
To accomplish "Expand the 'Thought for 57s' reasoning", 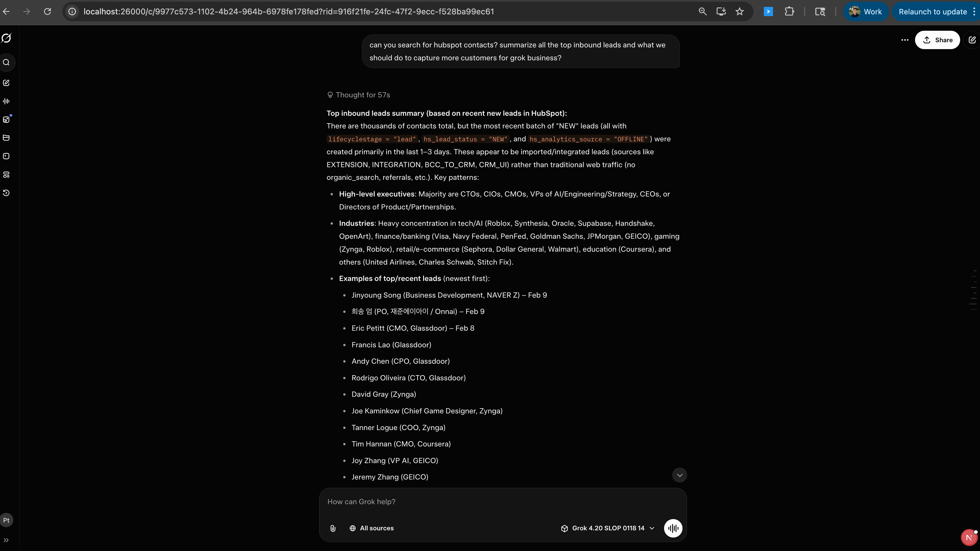I will tap(359, 95).
